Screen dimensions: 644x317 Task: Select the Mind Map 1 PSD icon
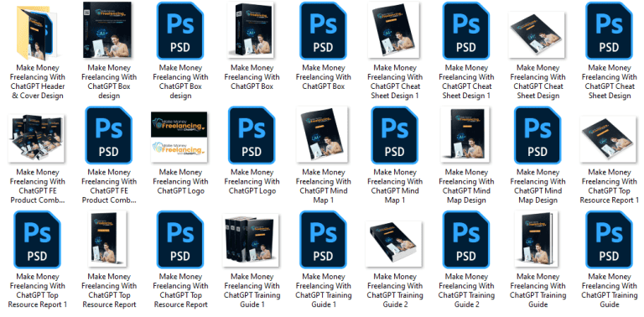395,135
